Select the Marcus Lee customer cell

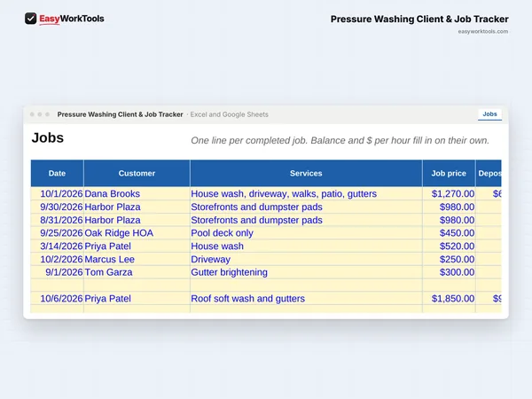[x=137, y=259]
